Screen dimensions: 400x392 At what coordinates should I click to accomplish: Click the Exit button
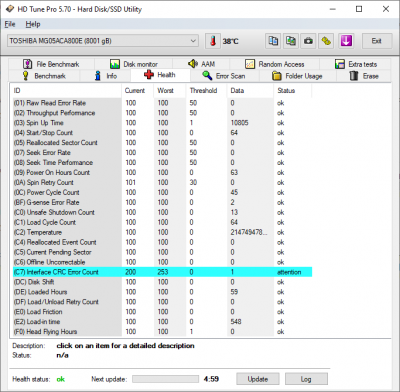tap(377, 41)
